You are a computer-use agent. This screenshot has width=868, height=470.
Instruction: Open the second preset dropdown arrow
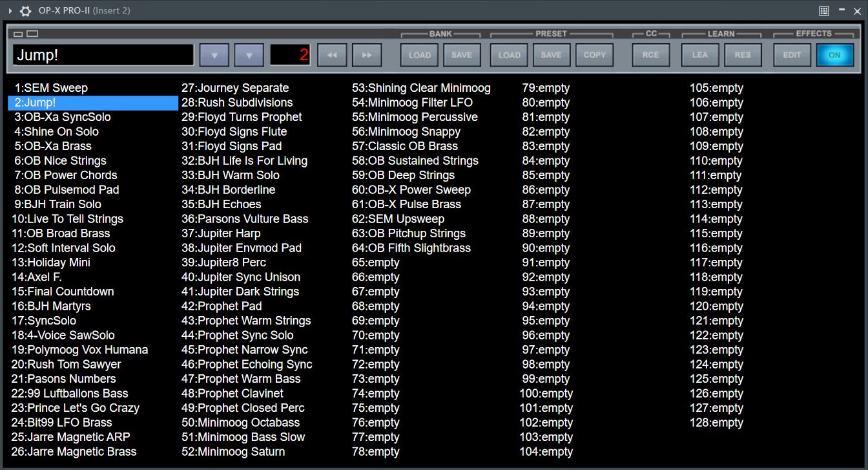tap(249, 55)
